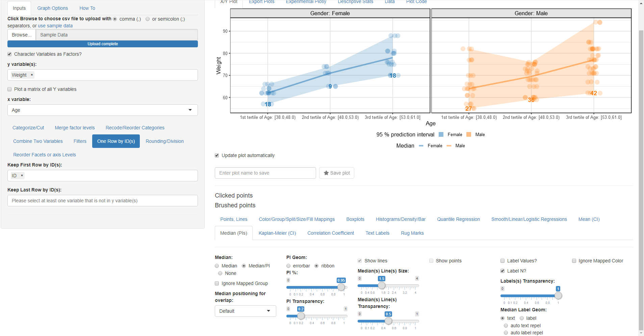Open Filters tab
The height and width of the screenshot is (336, 644).
80,141
